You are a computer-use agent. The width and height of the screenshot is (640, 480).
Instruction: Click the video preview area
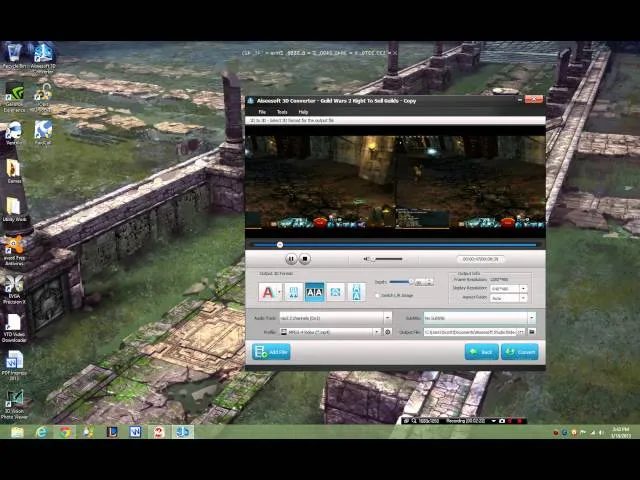[x=395, y=182]
